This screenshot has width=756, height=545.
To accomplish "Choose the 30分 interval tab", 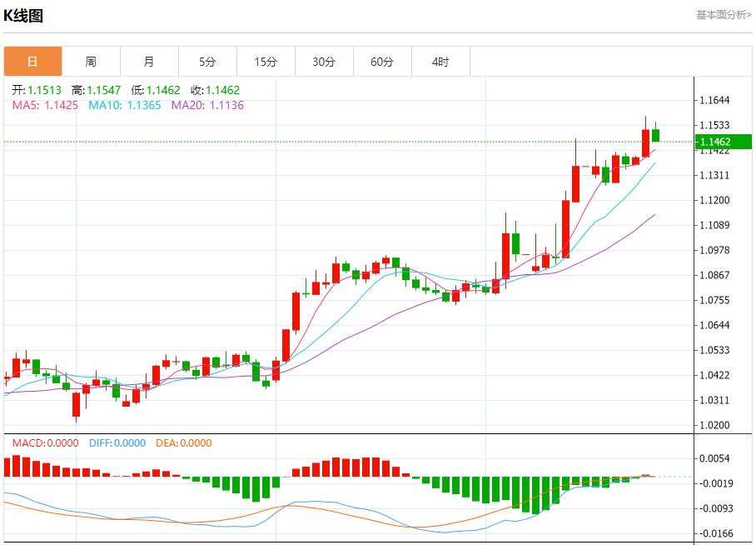I will point(324,62).
